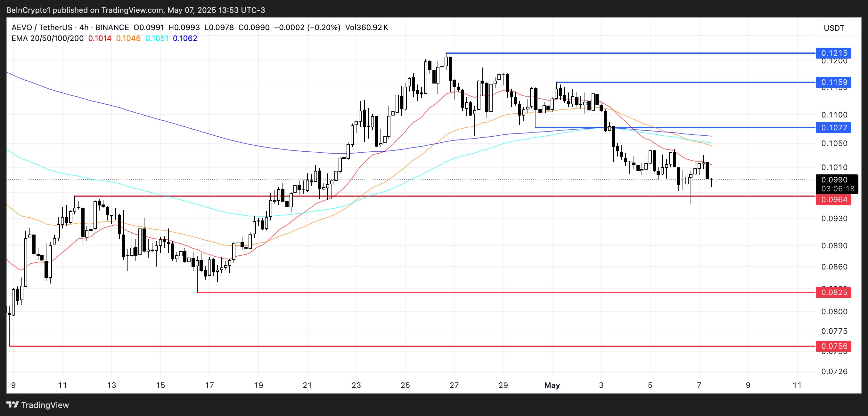Click the May label on time axis

(552, 385)
